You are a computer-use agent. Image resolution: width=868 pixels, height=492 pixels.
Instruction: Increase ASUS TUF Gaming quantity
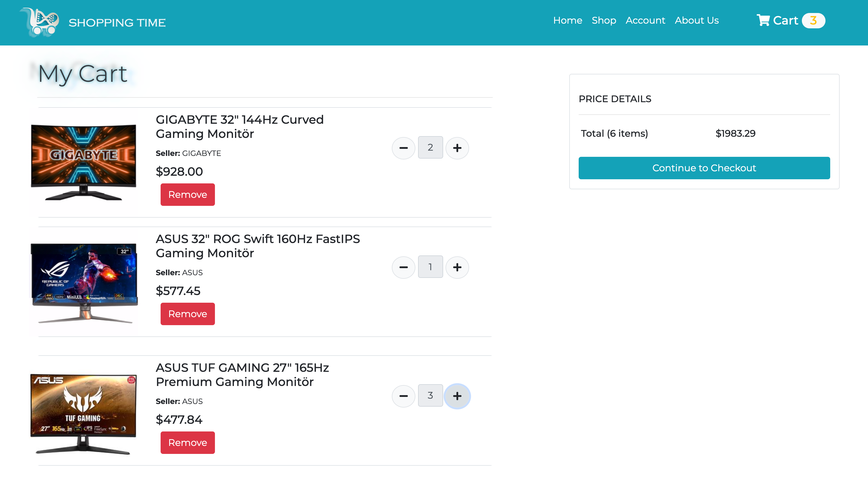tap(457, 396)
